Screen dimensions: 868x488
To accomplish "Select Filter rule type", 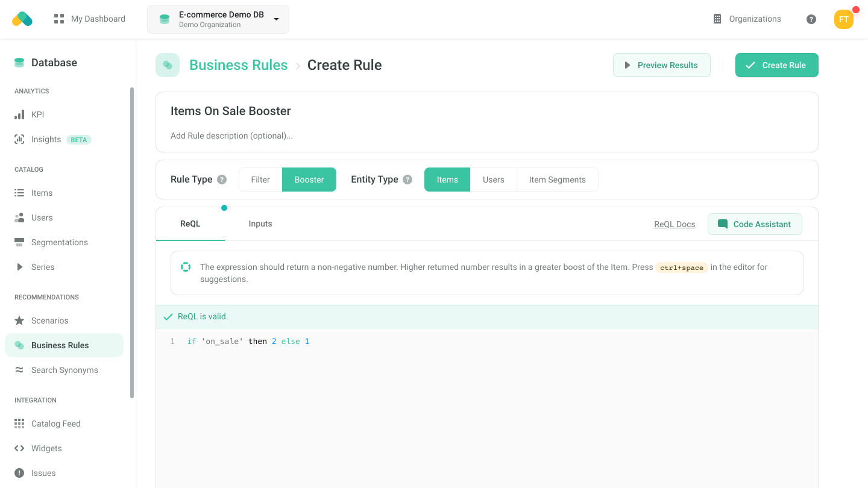I will click(260, 180).
